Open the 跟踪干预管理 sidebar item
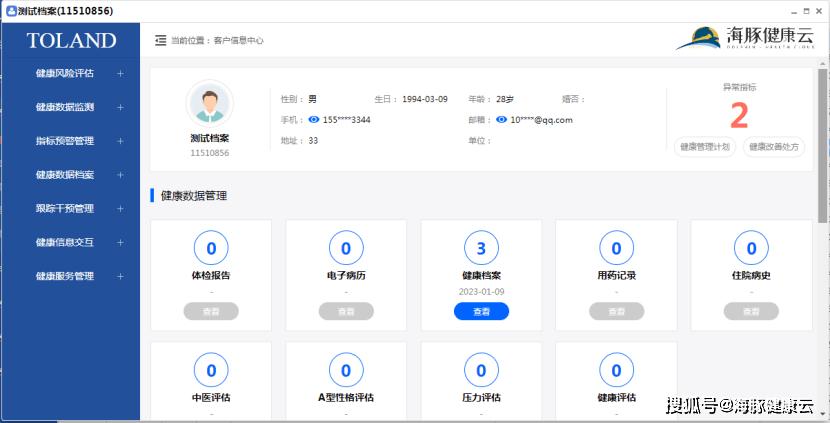This screenshot has height=423, width=830. 65,209
